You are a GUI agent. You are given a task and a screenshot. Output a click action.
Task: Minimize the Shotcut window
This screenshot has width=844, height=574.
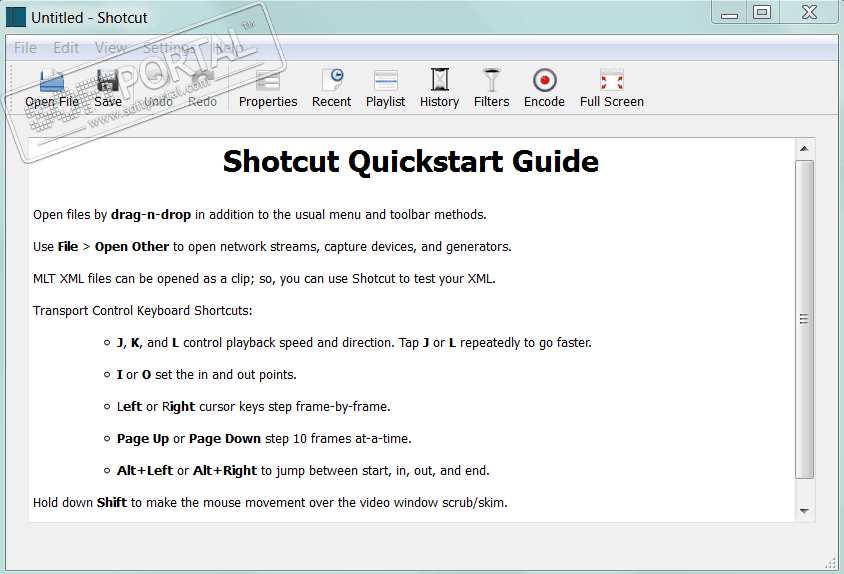pyautogui.click(x=729, y=13)
